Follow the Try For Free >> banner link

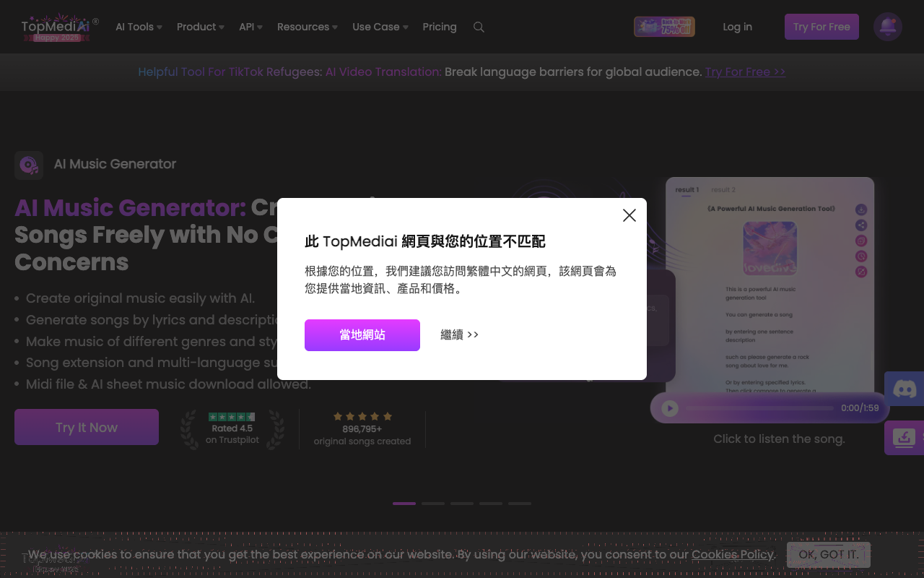[x=745, y=72]
